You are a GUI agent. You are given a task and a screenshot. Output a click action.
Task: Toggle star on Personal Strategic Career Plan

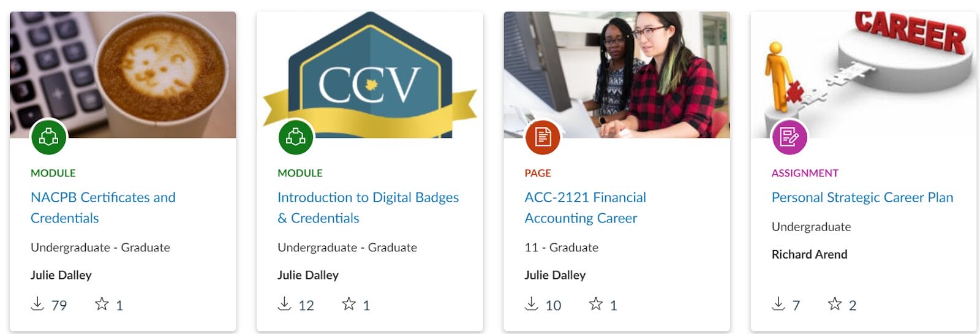(x=835, y=304)
